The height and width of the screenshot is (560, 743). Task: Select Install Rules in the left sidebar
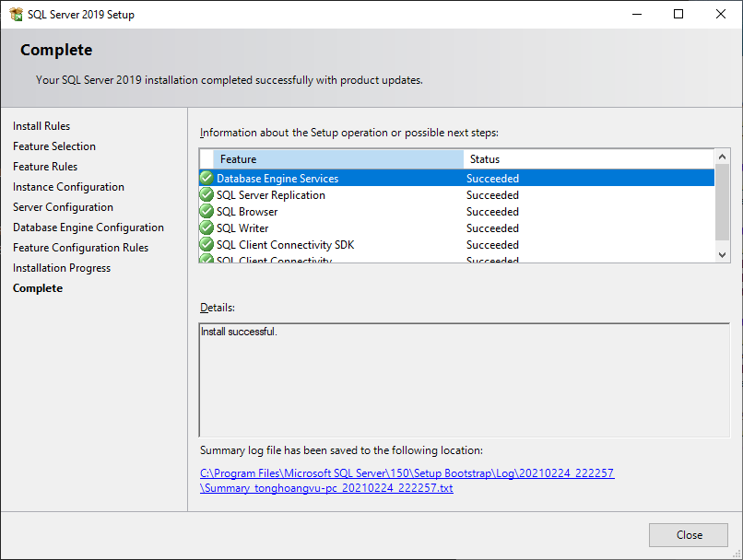click(41, 125)
